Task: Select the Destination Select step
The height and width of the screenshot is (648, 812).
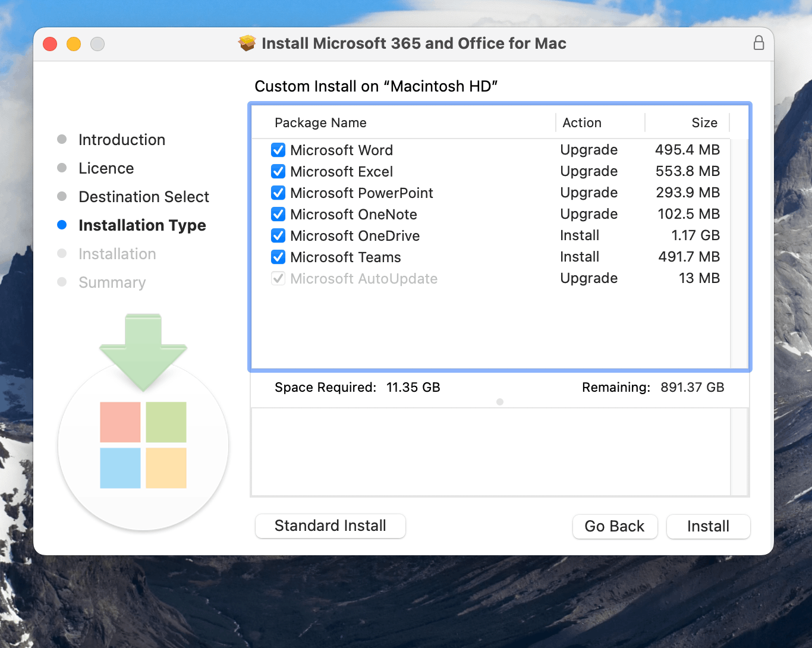Action: point(144,197)
